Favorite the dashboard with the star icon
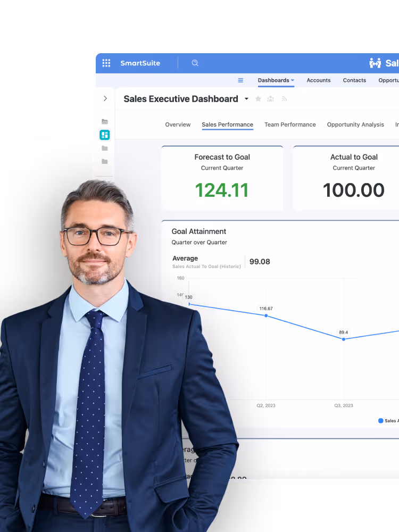 (258, 99)
